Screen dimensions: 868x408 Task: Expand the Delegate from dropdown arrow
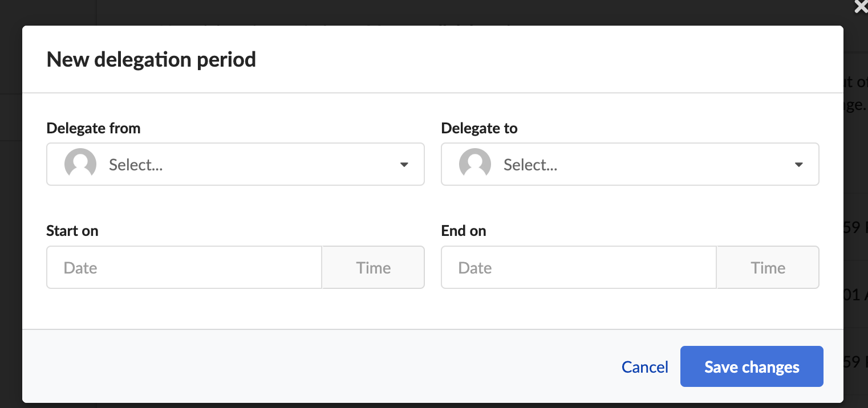[x=404, y=165]
